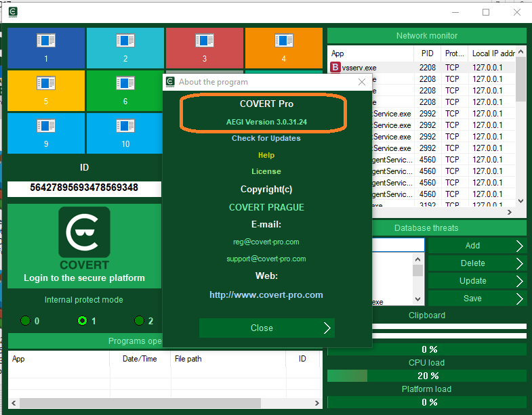Click Network monitor scroll right arrow
Screen dimensions: 532x415
point(509,213)
